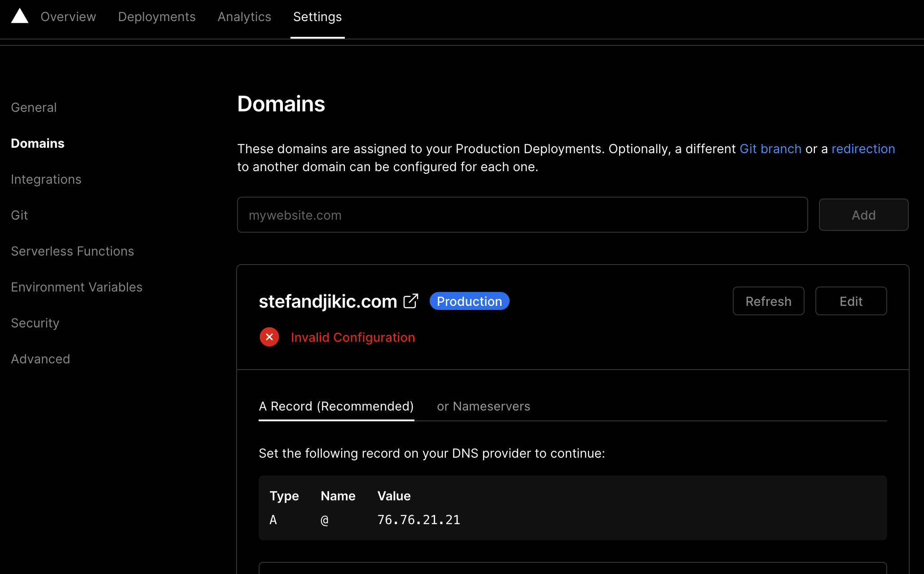Click the Add domain button
924x574 pixels.
[x=863, y=215]
